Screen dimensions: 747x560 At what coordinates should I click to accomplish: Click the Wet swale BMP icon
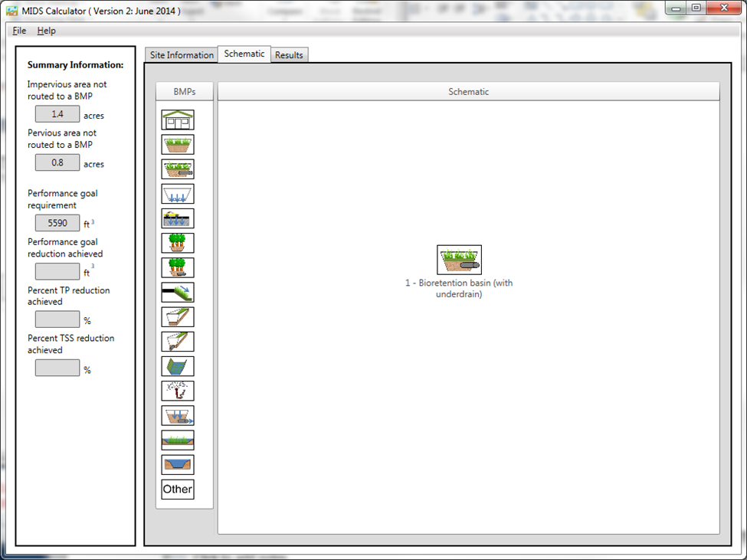pyautogui.click(x=178, y=365)
